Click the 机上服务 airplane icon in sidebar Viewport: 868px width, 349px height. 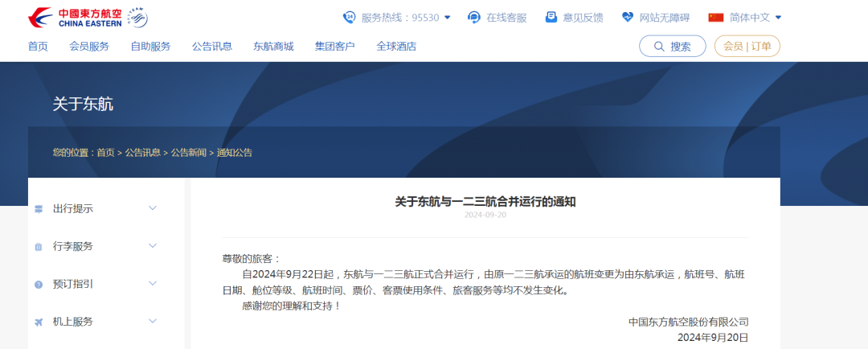point(39,322)
